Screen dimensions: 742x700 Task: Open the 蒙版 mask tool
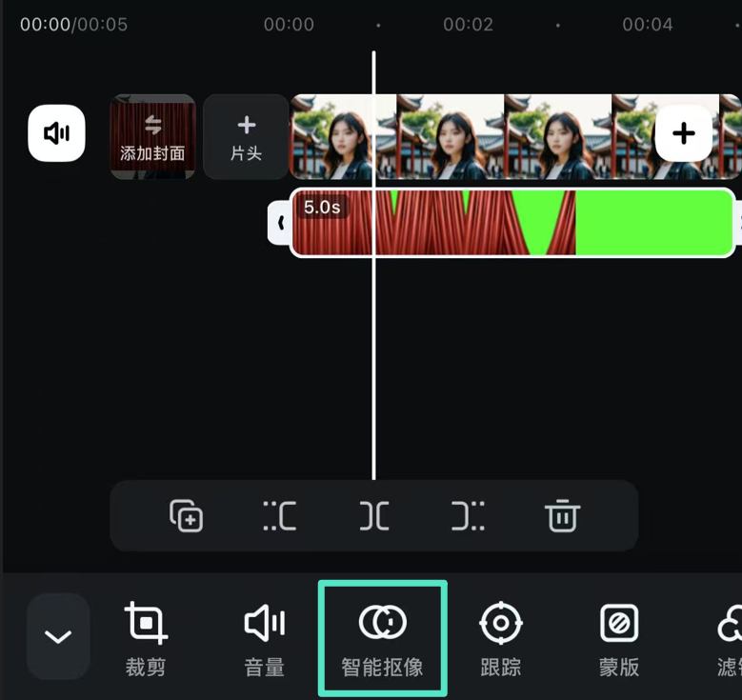click(x=619, y=639)
